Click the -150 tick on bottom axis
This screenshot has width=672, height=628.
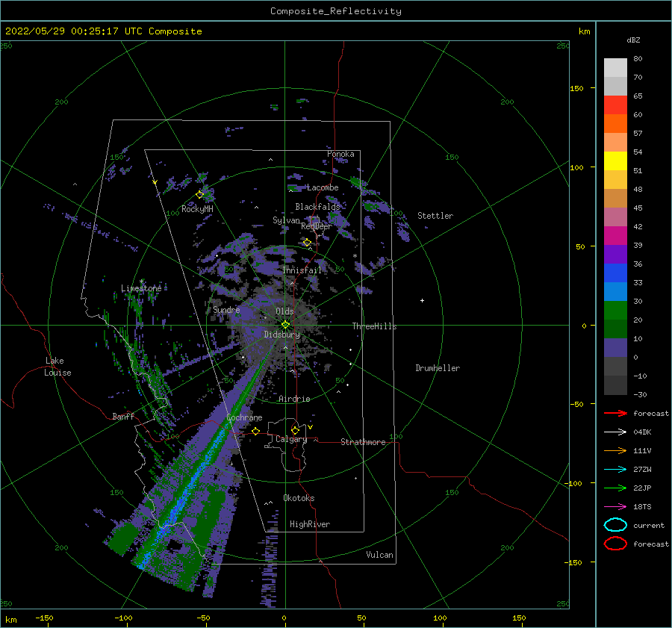click(x=44, y=618)
